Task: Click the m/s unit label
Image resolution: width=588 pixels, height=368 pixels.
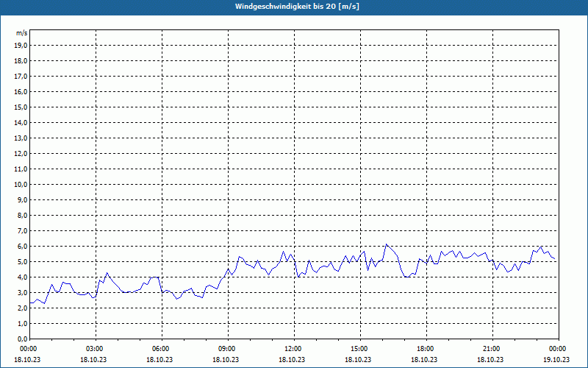Action: pos(22,33)
